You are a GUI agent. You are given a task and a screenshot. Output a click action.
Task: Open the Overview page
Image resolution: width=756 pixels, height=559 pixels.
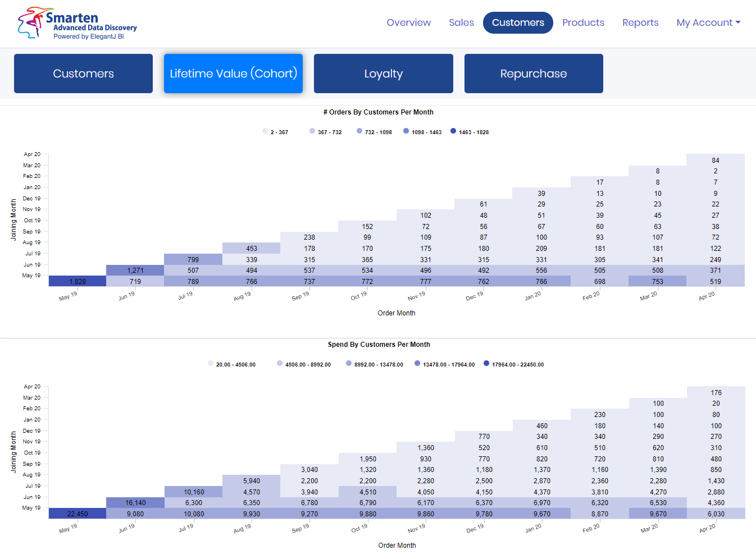pyautogui.click(x=409, y=22)
